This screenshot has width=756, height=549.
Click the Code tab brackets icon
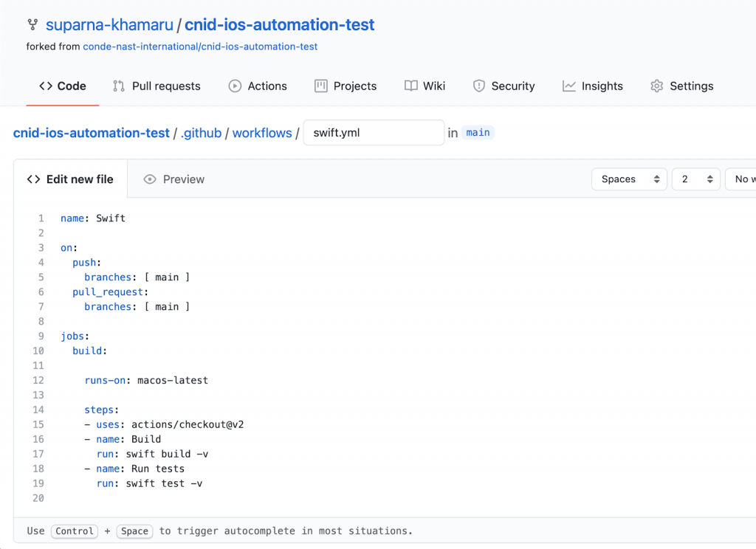[x=46, y=86]
